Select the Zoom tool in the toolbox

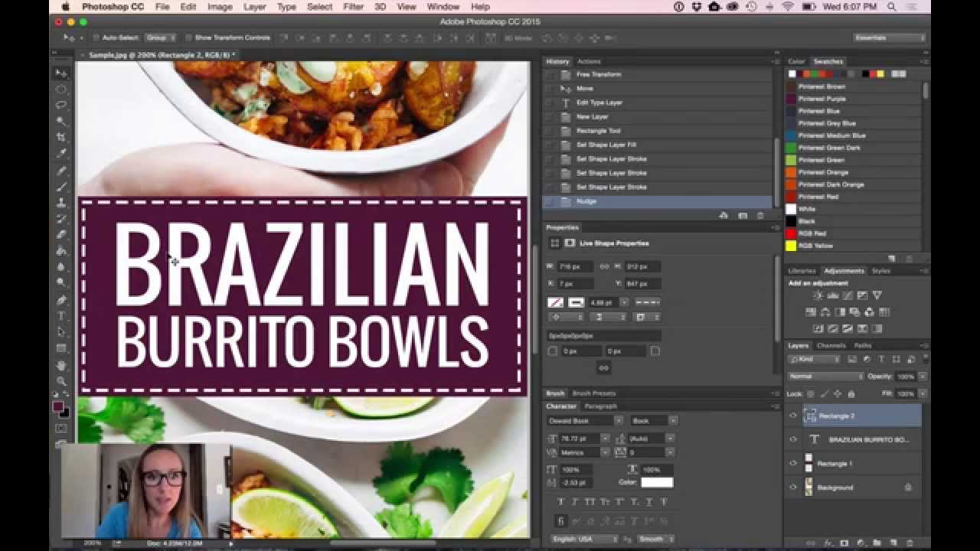(60, 381)
